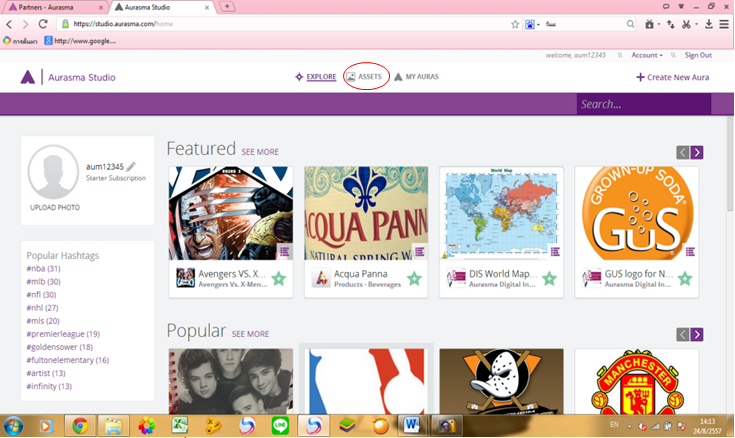Click the http://www.google bookmark
This screenshot has height=438, width=735.
[80, 41]
